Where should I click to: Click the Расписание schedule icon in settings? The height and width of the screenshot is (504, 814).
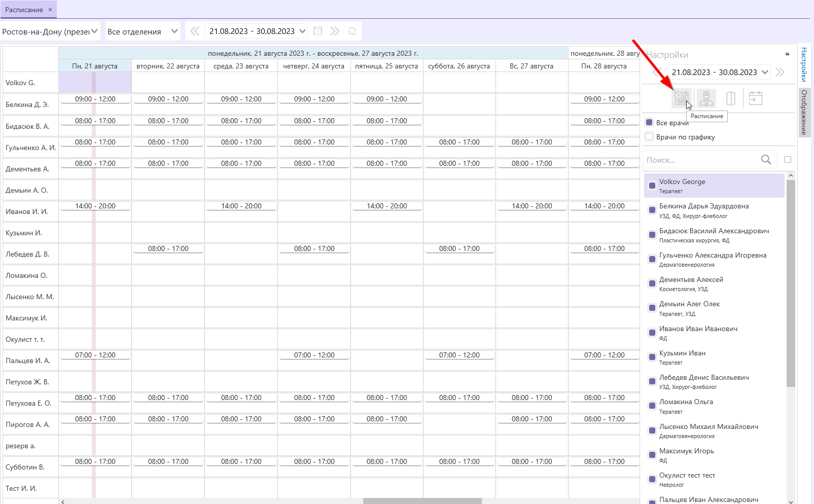pyautogui.click(x=682, y=98)
